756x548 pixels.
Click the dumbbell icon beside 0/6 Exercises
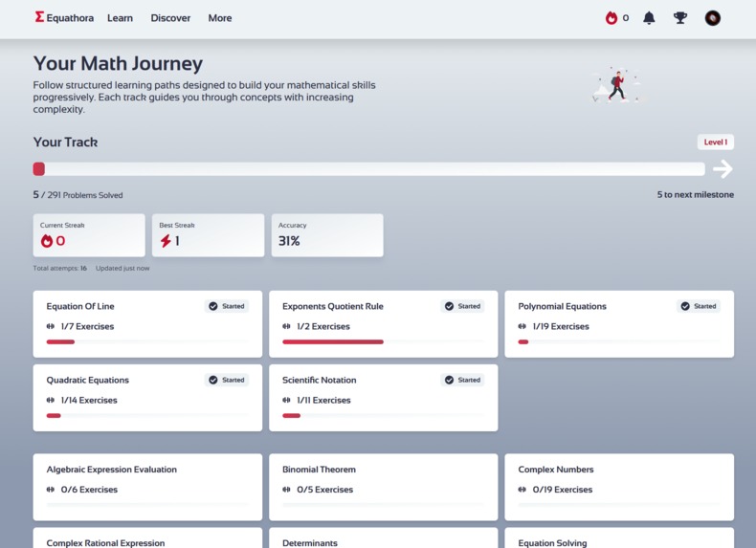click(x=50, y=490)
